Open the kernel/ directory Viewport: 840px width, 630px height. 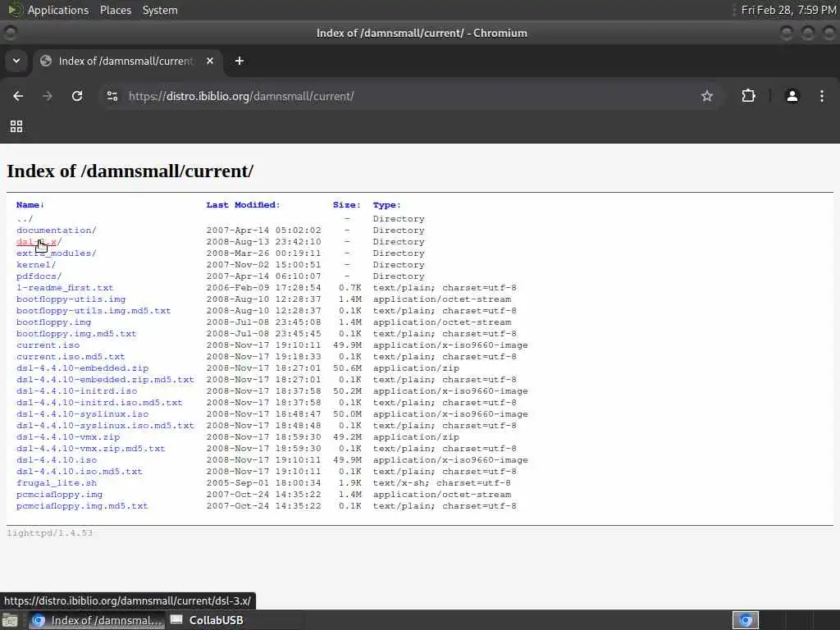(x=36, y=265)
